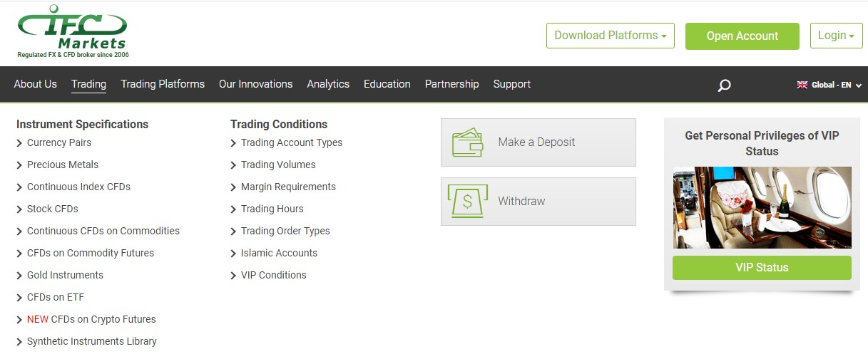Click the Instrument Specifications heading
The width and height of the screenshot is (868, 354).
point(83,124)
